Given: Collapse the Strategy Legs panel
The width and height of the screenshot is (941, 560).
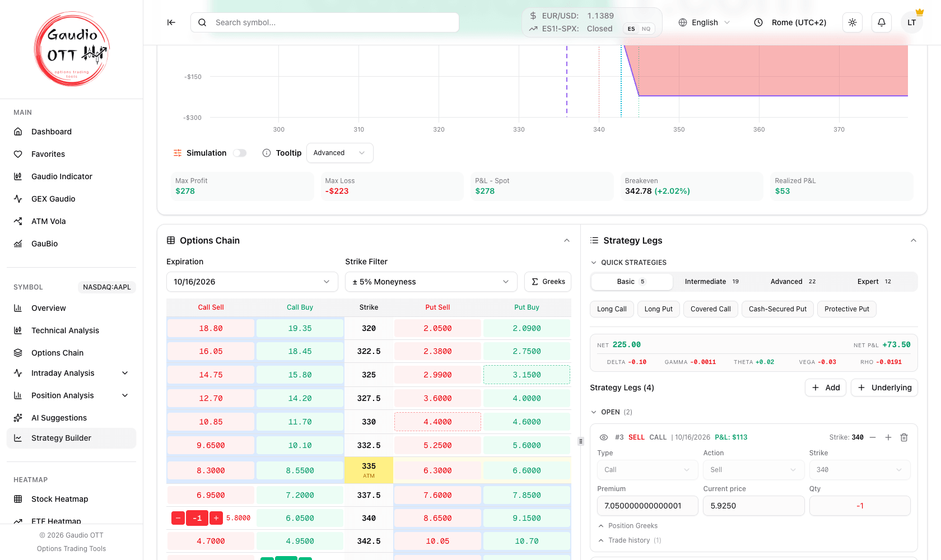Looking at the screenshot, I should click(x=914, y=240).
